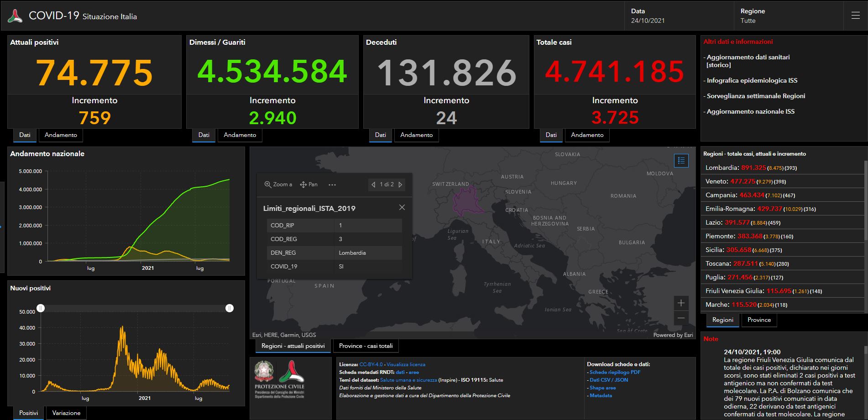Go to next popup feature arrow
868x420 pixels.
pyautogui.click(x=400, y=185)
